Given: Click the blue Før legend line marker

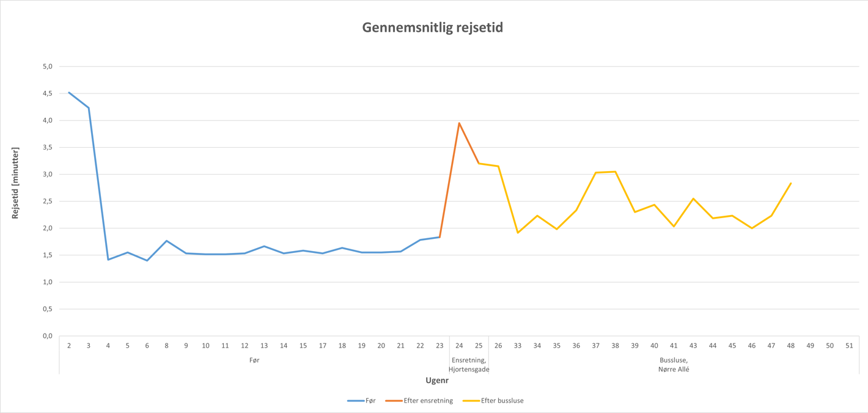Looking at the screenshot, I should pos(355,401).
